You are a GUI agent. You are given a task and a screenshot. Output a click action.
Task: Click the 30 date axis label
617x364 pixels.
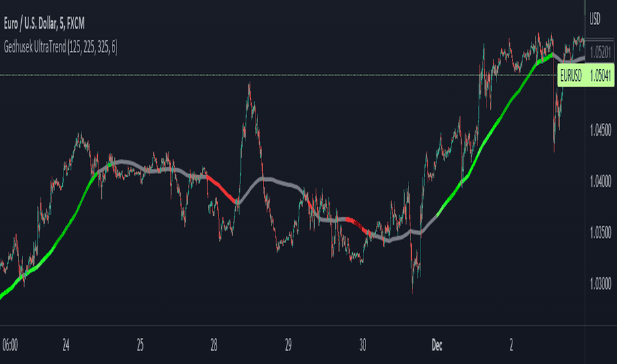pyautogui.click(x=363, y=345)
